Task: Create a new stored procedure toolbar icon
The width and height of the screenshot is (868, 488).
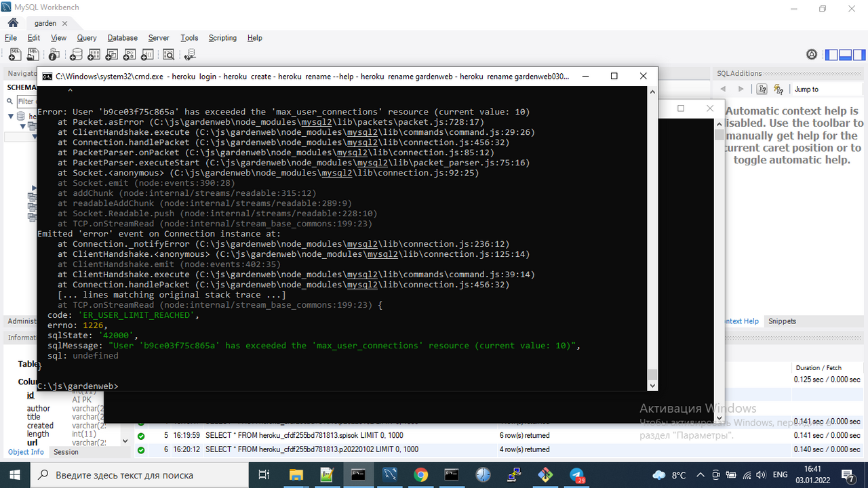Action: (x=131, y=55)
